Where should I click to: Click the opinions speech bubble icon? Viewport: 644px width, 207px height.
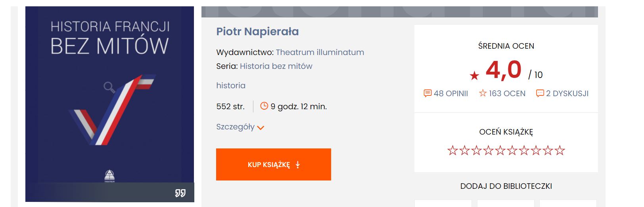pos(427,93)
